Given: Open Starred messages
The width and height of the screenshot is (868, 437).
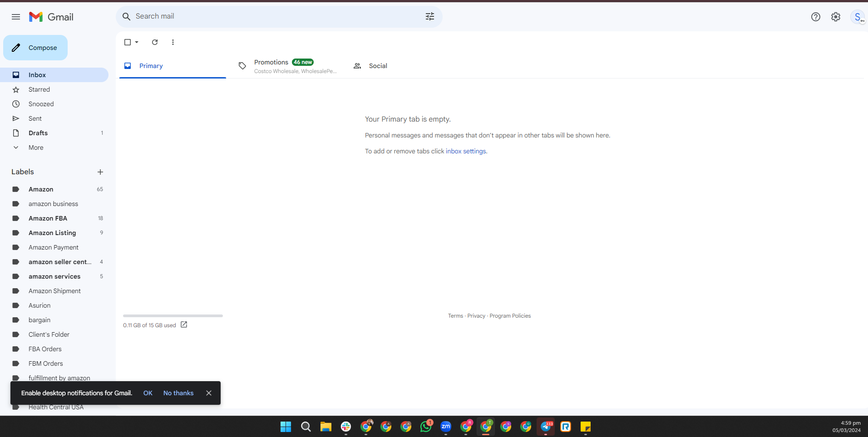Looking at the screenshot, I should pyautogui.click(x=54, y=89).
